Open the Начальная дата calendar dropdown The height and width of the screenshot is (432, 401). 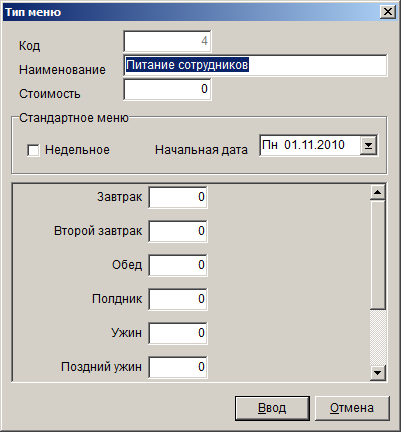pos(368,145)
